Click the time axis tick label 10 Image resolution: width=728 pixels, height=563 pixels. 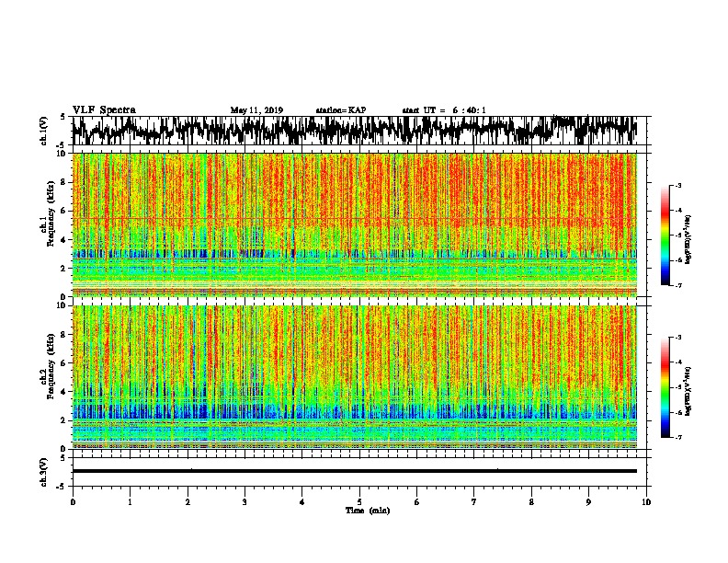(x=646, y=502)
